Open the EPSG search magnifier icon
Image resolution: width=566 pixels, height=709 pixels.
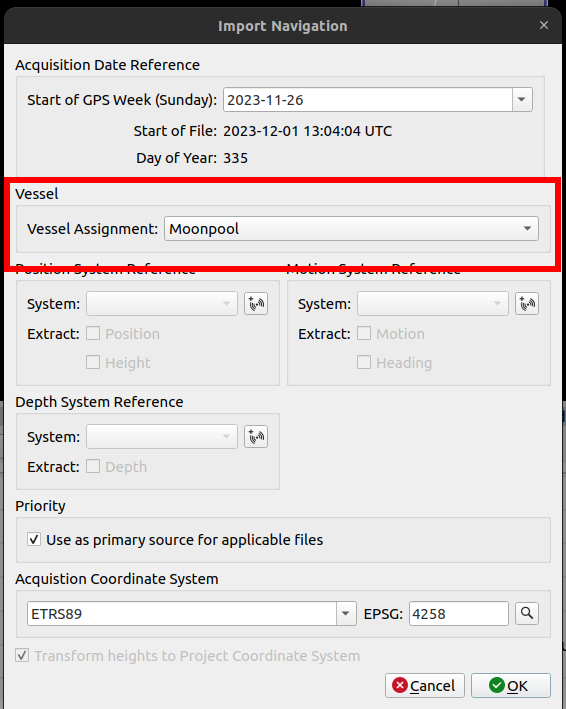(527, 614)
